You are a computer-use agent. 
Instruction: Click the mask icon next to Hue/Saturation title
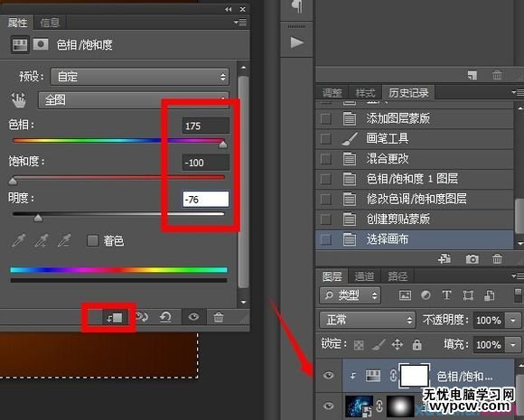click(x=41, y=44)
